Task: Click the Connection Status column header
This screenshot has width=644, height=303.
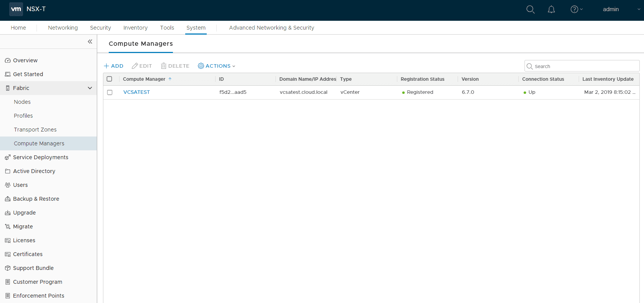Action: tap(543, 79)
